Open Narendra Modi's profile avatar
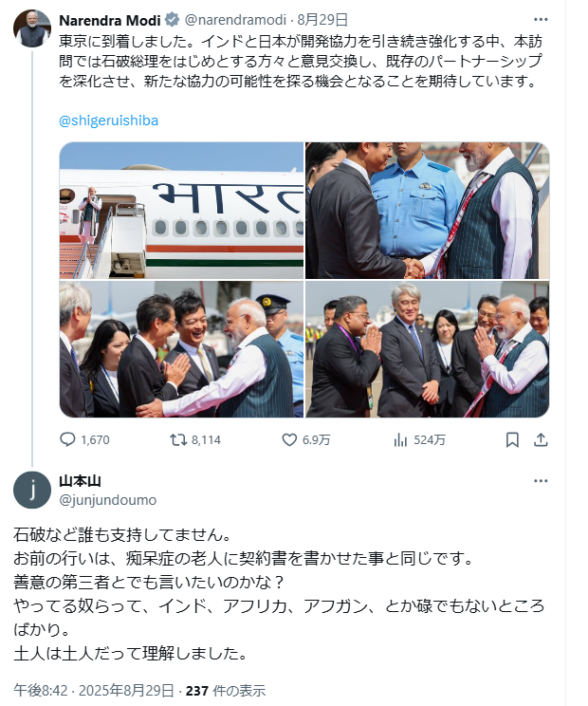Screen dimensions: 588x706 click(x=32, y=28)
